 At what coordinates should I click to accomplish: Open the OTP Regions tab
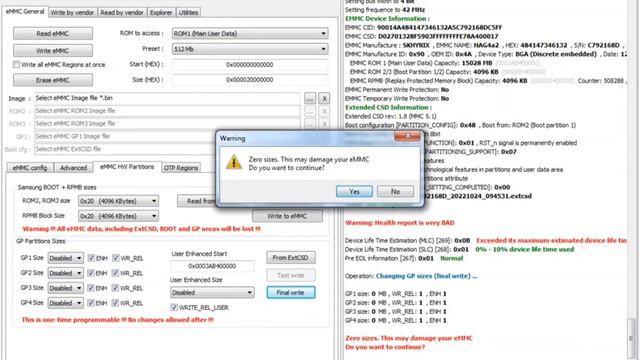click(181, 168)
